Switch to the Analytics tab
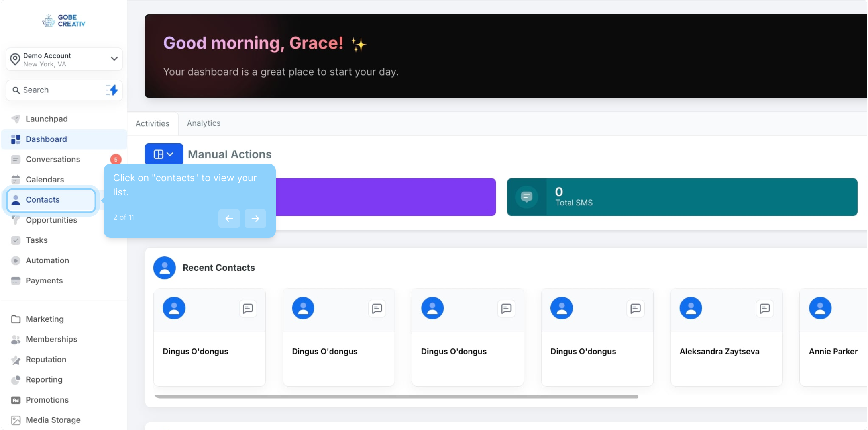 [x=203, y=123]
